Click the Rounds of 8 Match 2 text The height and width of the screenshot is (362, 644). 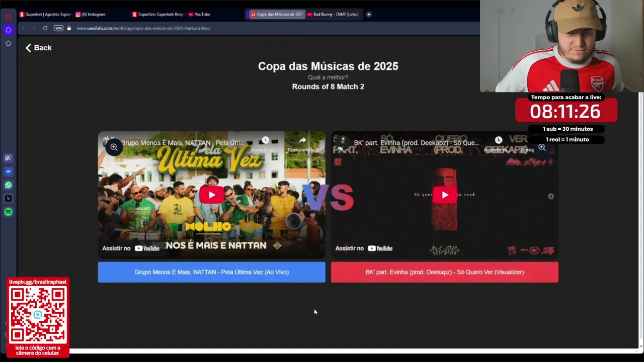(x=328, y=86)
